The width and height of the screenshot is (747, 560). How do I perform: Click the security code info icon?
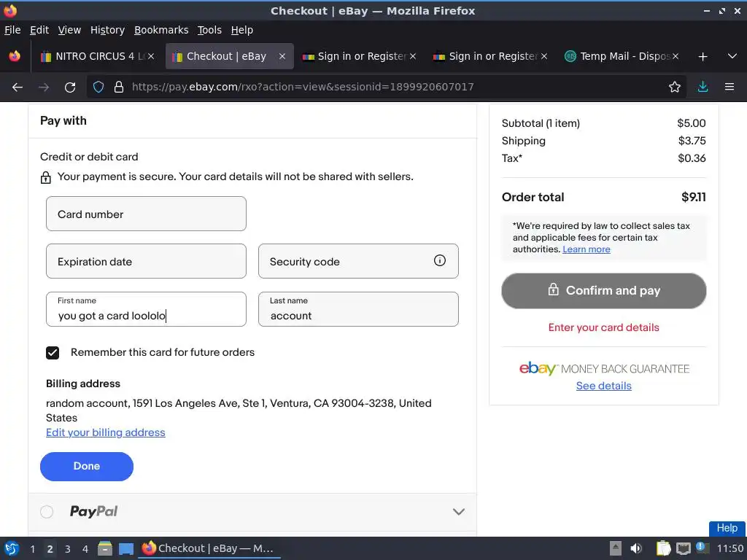click(x=440, y=260)
